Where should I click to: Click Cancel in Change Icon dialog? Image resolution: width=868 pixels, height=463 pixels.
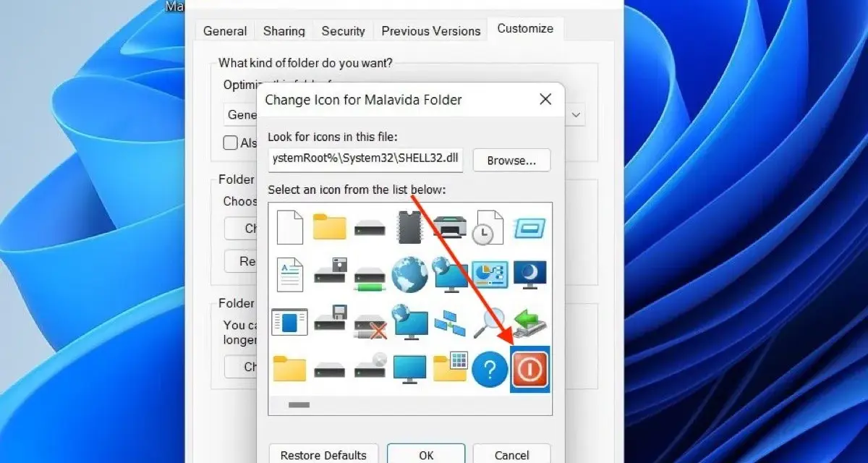tap(511, 454)
